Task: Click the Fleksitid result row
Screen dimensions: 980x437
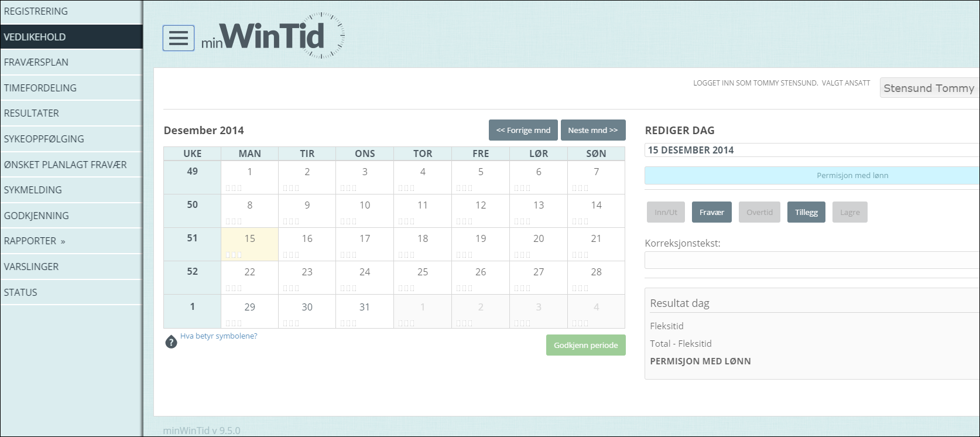Action: [x=667, y=326]
